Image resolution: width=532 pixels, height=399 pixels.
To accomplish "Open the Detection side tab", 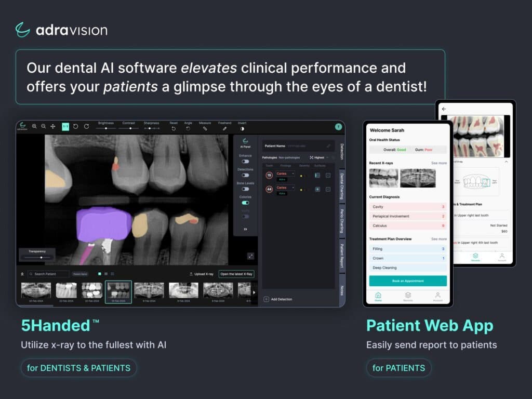I will click(342, 151).
